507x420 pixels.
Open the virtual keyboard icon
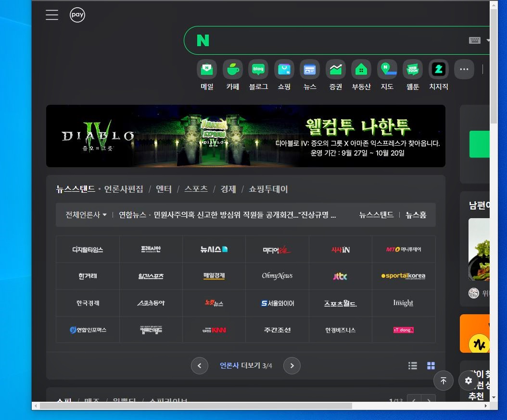pyautogui.click(x=475, y=40)
